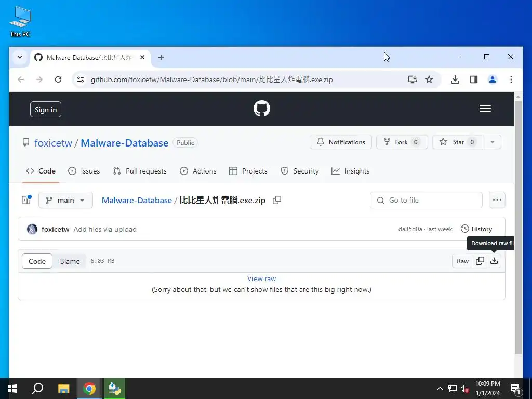
Task: Click Chrome icon in taskbar
Action: coord(89,389)
